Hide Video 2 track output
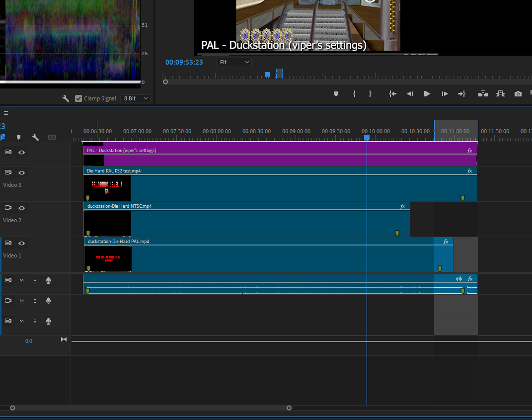Image resolution: width=532 pixels, height=420 pixels. 22,208
